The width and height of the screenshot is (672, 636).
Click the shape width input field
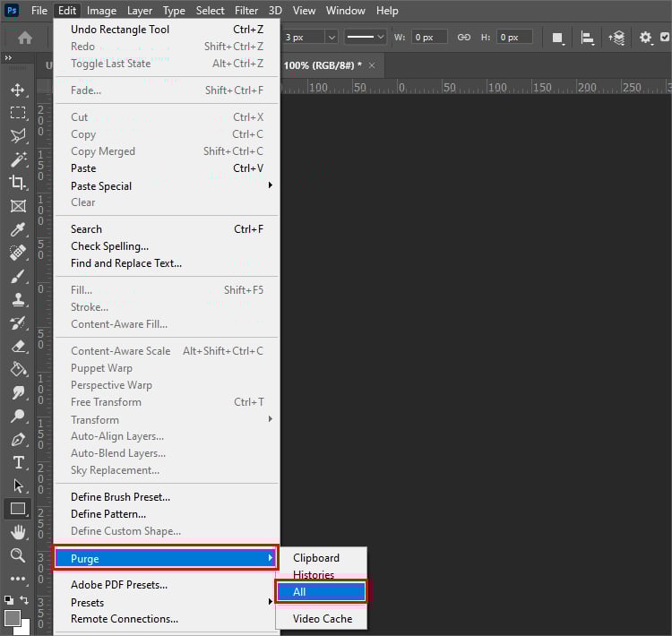coord(429,38)
